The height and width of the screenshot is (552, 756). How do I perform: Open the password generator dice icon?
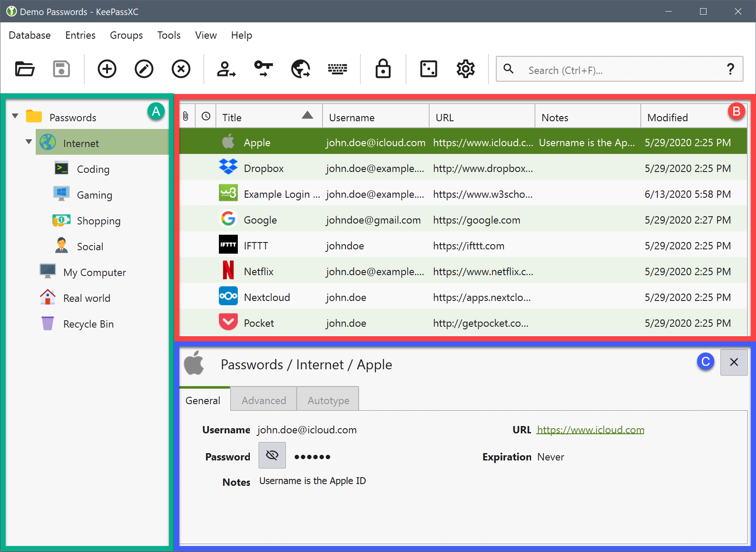tap(428, 69)
